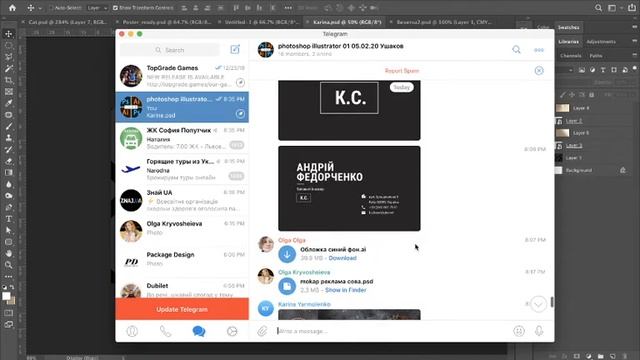Switch to the Libraries tab
This screenshot has height=360, width=640.
tap(568, 42)
